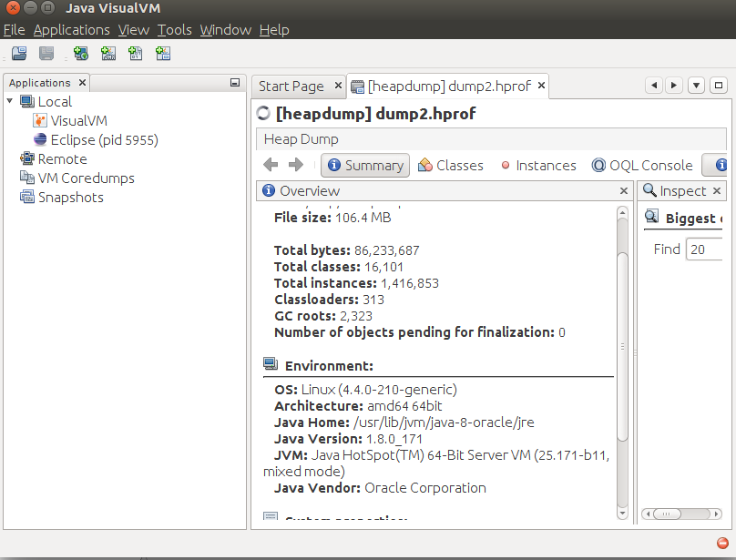
Task: Toggle the Summary view button
Action: coord(365,165)
